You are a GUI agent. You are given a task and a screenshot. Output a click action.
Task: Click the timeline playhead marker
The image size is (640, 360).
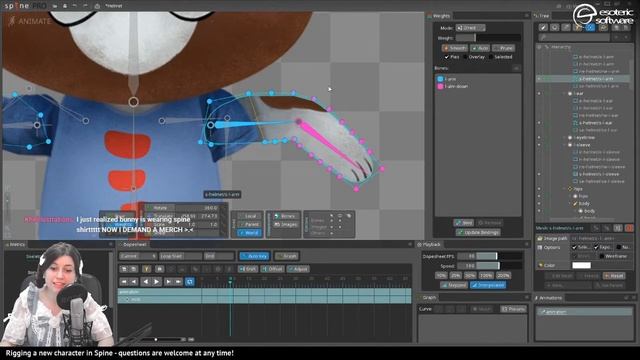coord(230,279)
